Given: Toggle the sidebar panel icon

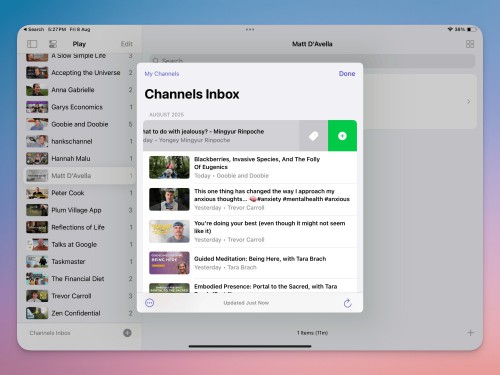Looking at the screenshot, I should [32, 44].
